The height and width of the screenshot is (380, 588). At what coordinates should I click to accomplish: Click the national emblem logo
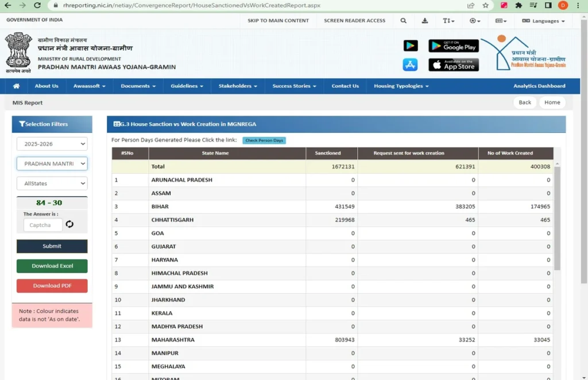(18, 52)
